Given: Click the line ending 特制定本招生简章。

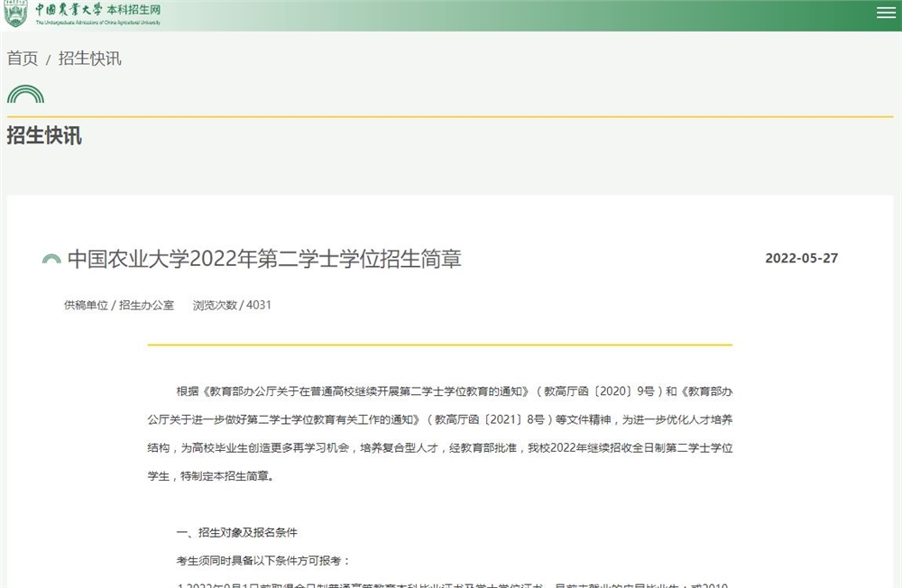Looking at the screenshot, I should 210,476.
